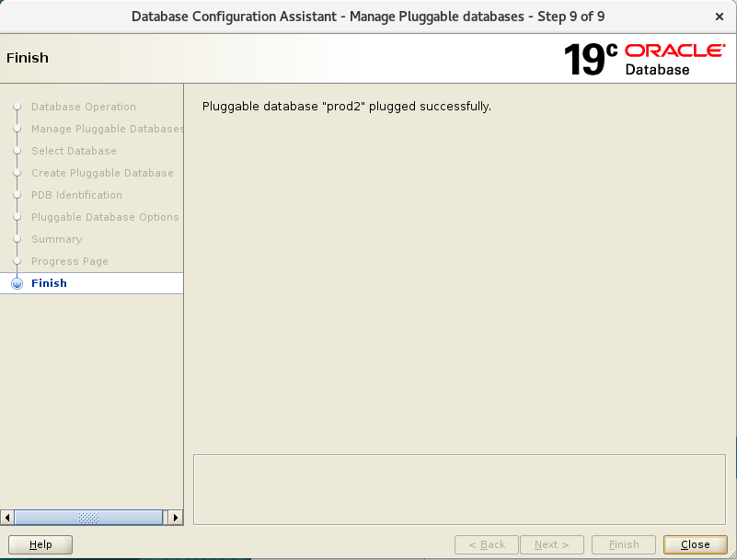Click the Next > button
Image resolution: width=737 pixels, height=560 pixels.
(552, 544)
